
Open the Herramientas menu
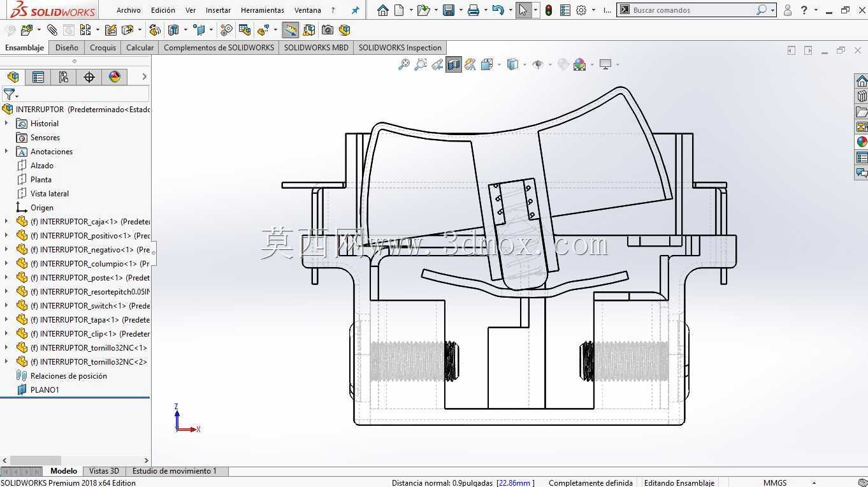coord(263,10)
